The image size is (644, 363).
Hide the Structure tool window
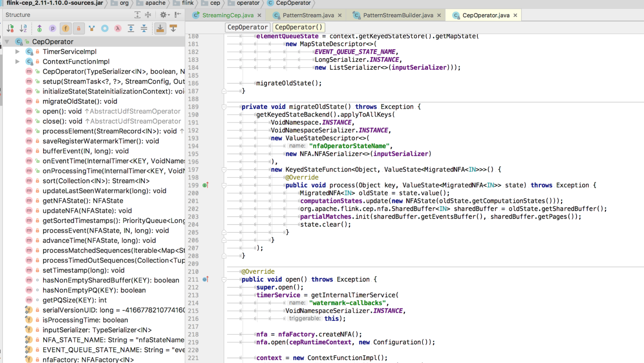click(x=178, y=15)
